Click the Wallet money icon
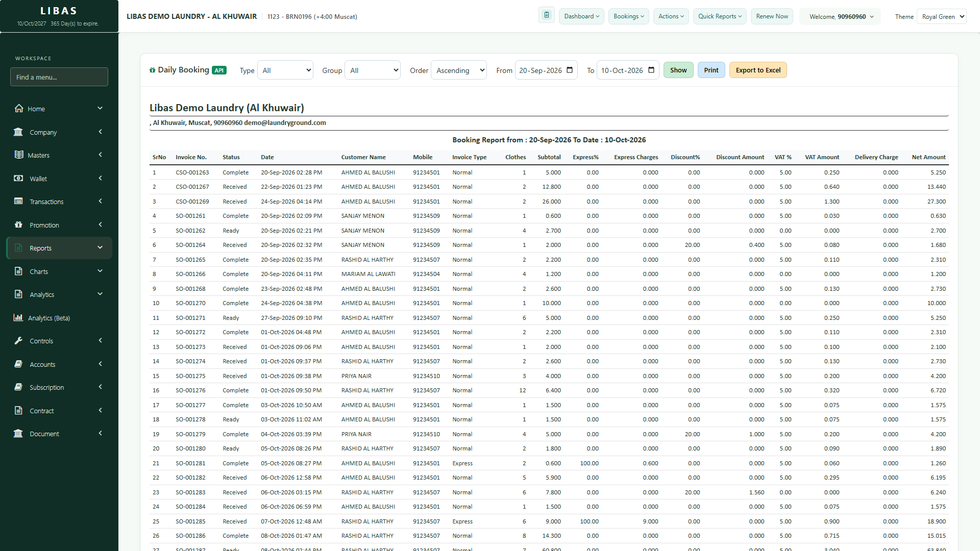The width and height of the screenshot is (980, 551). [18, 179]
